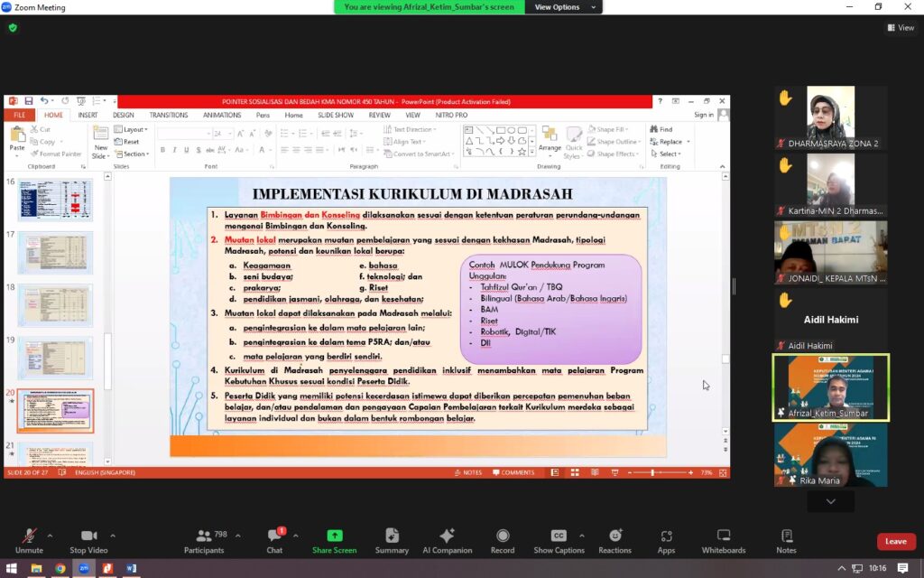Click the green Share Screen icon
The image size is (924, 578).
[335, 536]
